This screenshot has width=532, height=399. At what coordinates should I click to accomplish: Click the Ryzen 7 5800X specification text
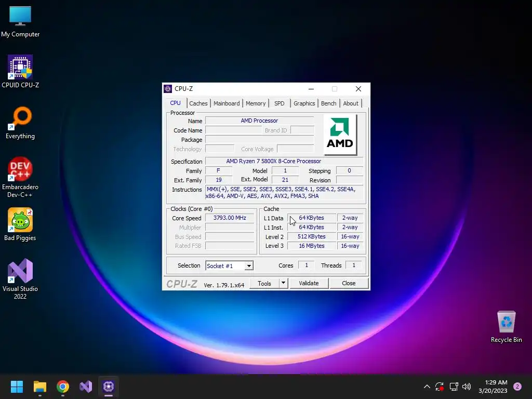[273, 161]
